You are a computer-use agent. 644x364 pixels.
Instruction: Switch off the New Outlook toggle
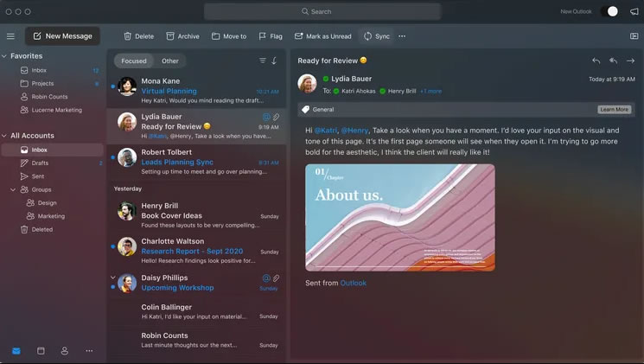pos(609,11)
